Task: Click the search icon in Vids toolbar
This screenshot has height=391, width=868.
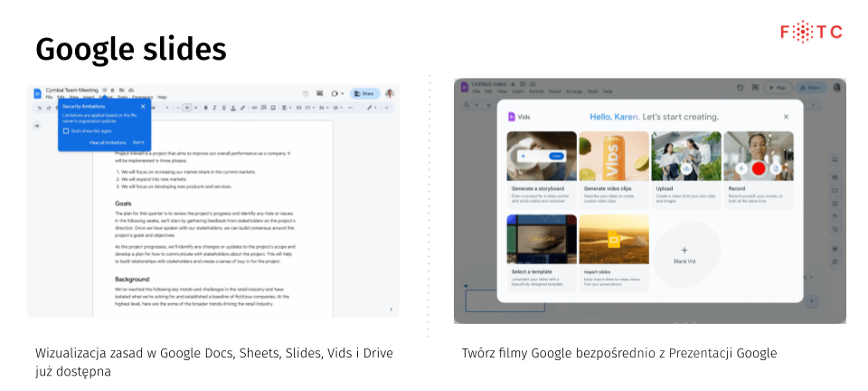Action: point(467,105)
